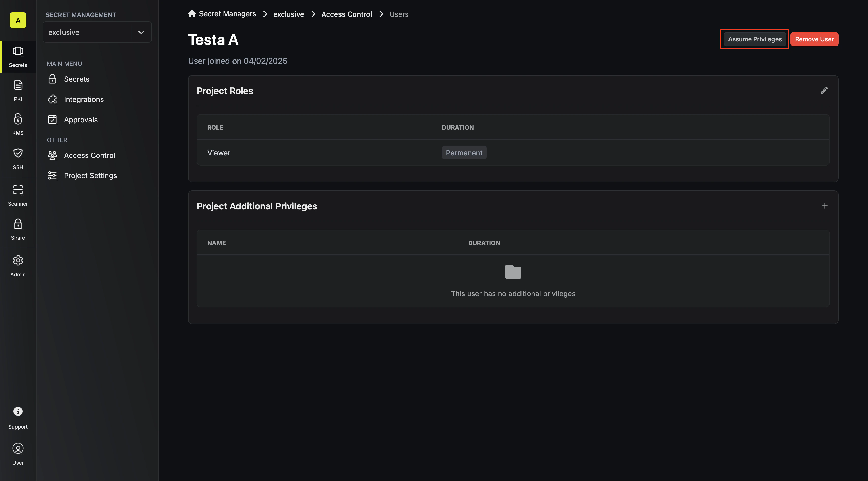Click the red Remove User button
Viewport: 868px width, 481px height.
click(814, 39)
